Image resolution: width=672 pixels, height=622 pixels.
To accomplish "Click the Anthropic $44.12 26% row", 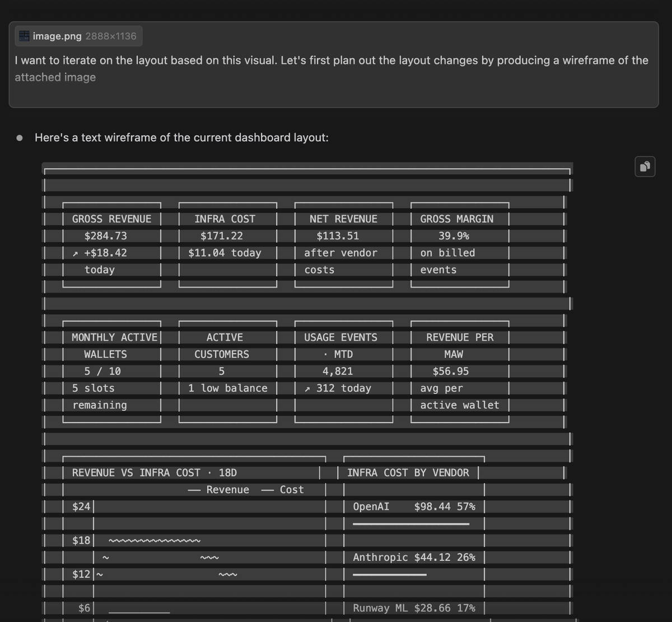I will pyautogui.click(x=414, y=557).
